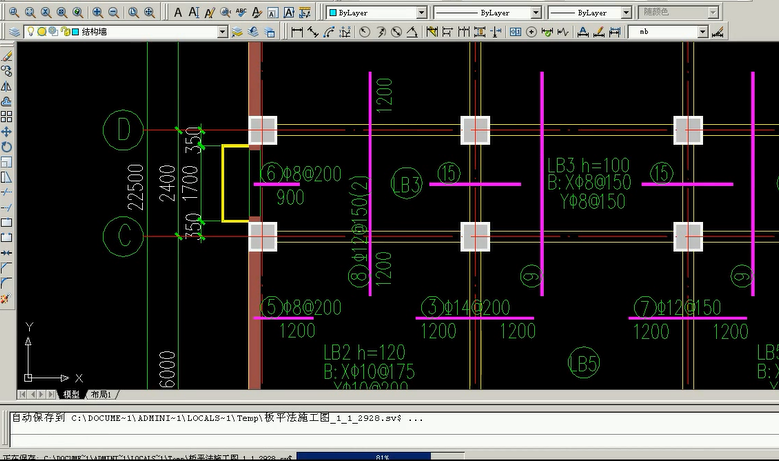
Task: Switch to the 模型 tab
Action: (x=70, y=394)
